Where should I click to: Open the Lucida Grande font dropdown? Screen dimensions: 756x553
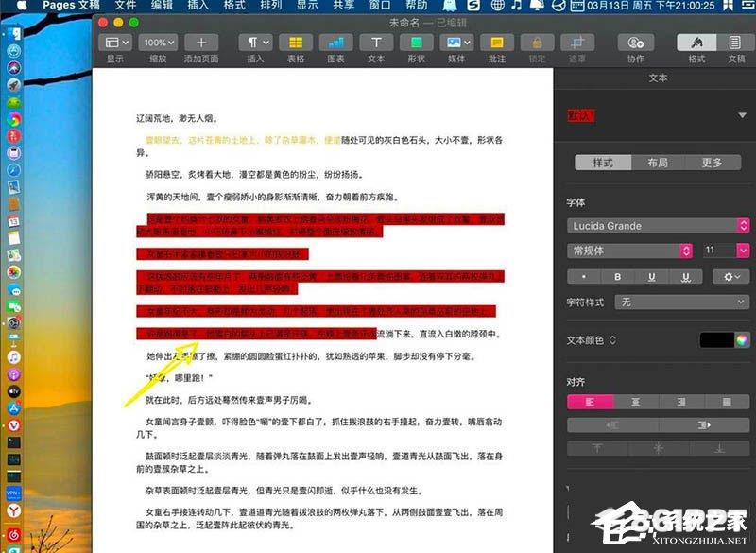click(x=658, y=226)
